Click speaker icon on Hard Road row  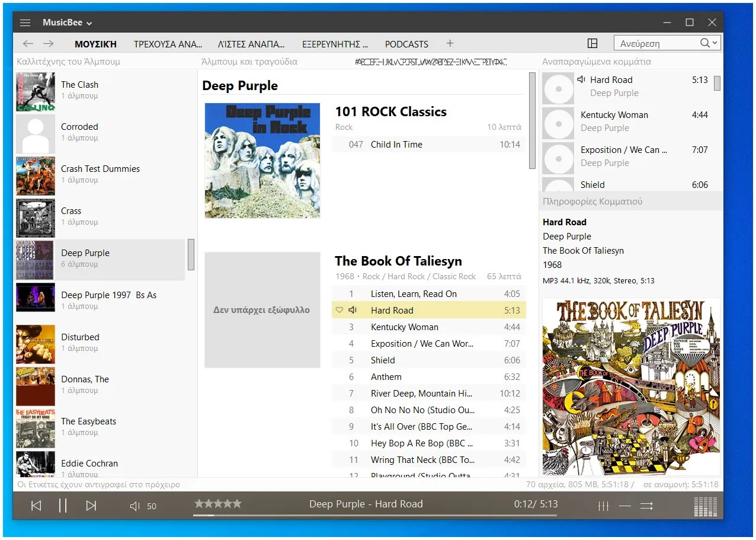353,310
